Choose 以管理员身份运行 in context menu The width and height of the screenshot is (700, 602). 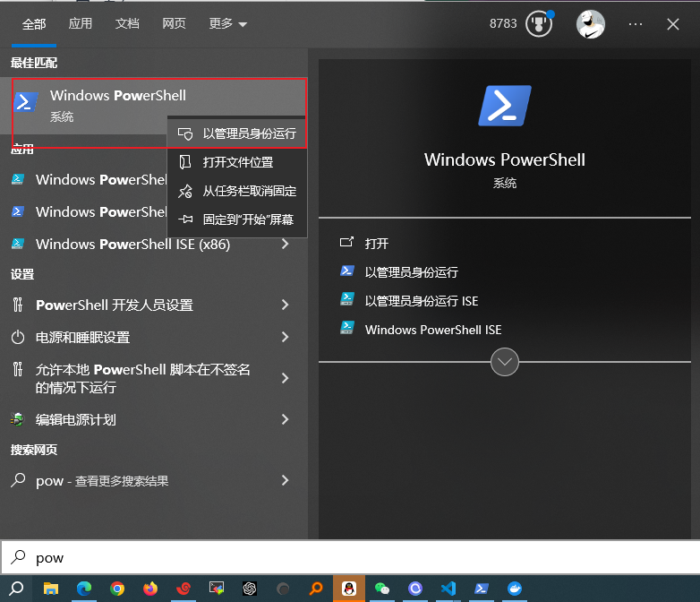click(237, 133)
